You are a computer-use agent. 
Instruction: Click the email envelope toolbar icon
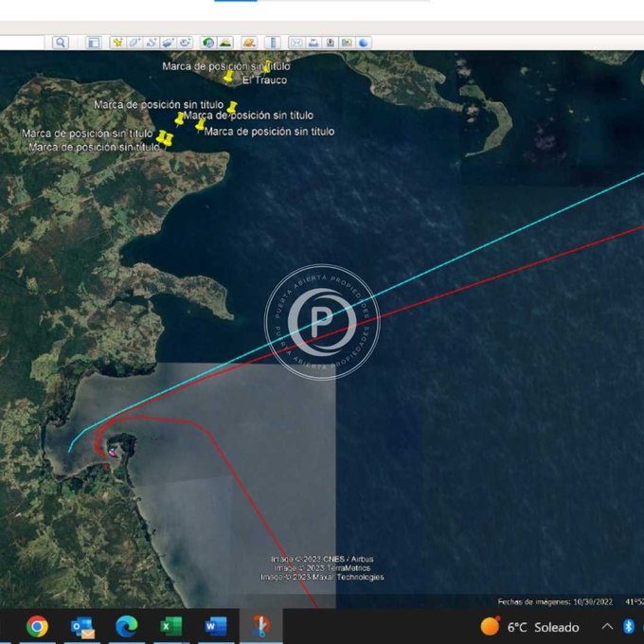pyautogui.click(x=296, y=43)
